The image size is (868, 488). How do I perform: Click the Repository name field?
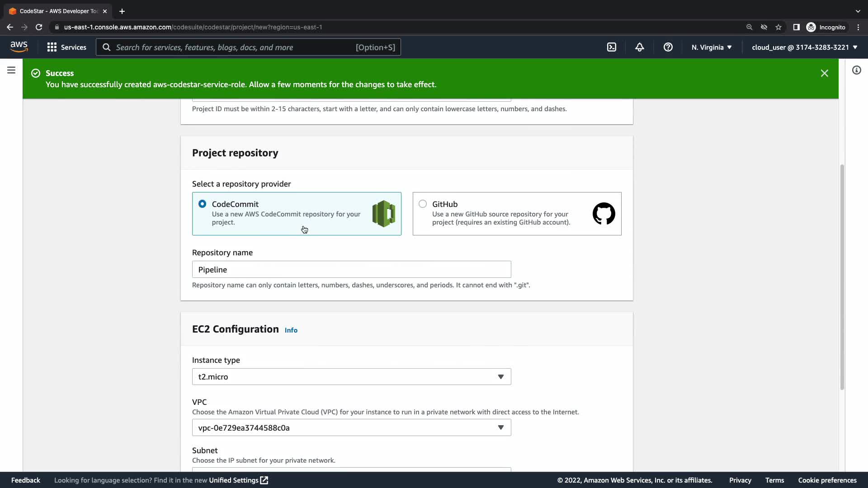tap(351, 269)
